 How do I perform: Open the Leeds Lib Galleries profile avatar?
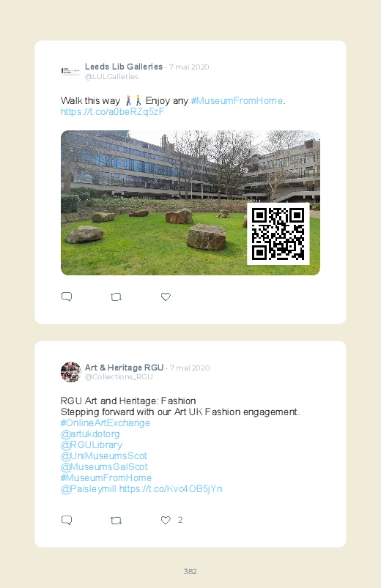pyautogui.click(x=70, y=71)
